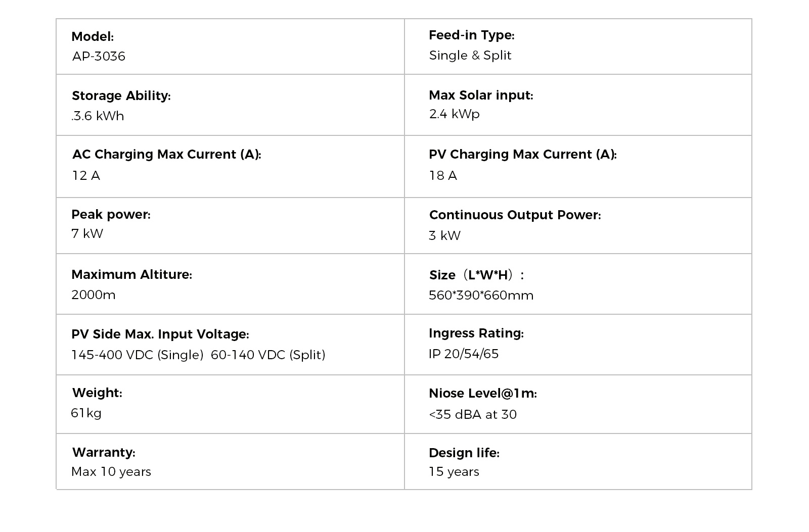The width and height of the screenshot is (809, 532).
Task: Select the 3.6 kWh value
Action: coord(98,116)
